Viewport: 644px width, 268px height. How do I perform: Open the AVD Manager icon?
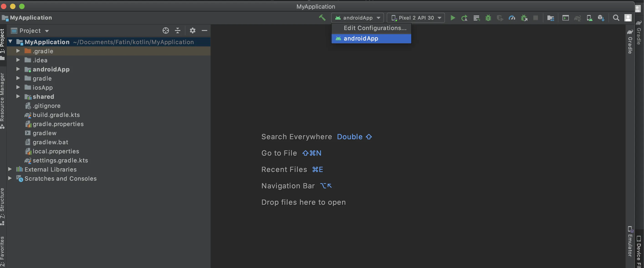[x=589, y=18]
